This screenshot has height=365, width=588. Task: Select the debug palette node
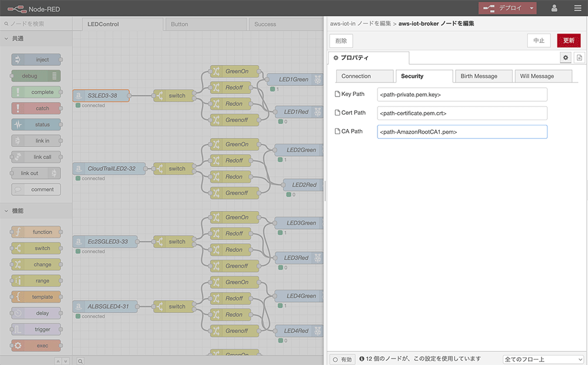36,76
